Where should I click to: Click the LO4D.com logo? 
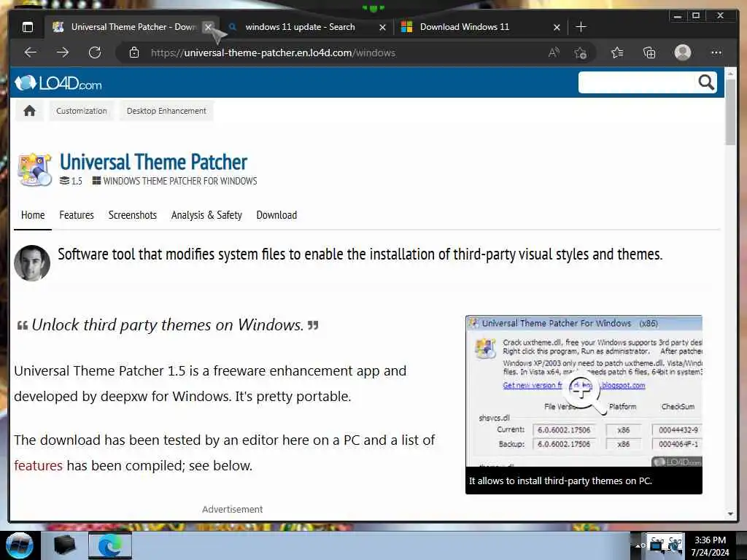[58, 83]
